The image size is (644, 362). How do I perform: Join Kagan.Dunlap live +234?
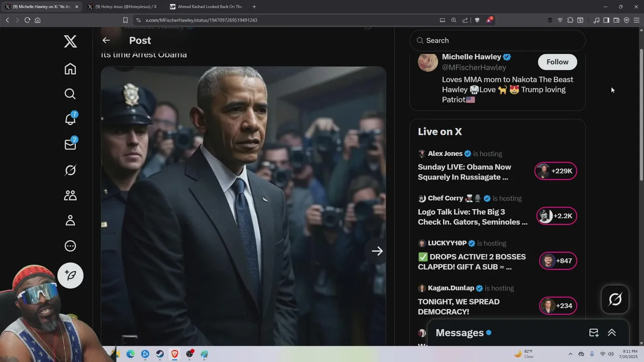tap(558, 306)
